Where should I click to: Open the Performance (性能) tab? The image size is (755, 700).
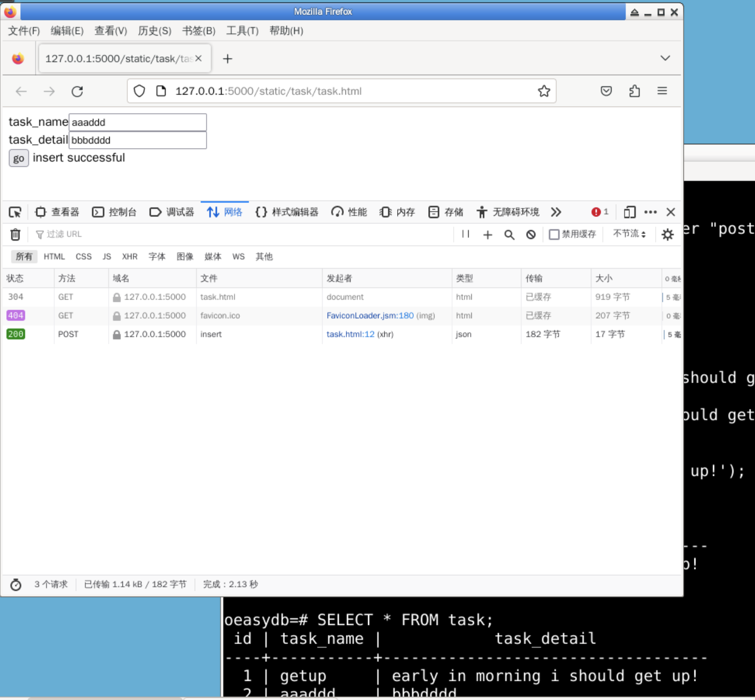[x=349, y=212]
